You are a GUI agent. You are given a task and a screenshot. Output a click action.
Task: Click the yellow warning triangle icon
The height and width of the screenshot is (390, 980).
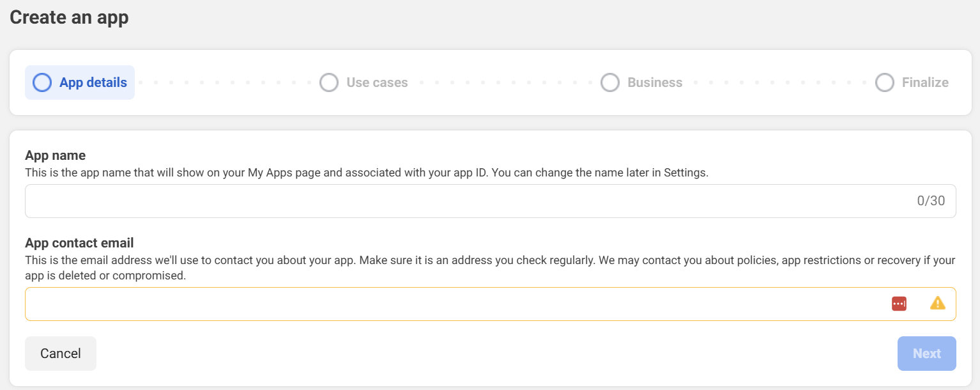[x=937, y=304]
